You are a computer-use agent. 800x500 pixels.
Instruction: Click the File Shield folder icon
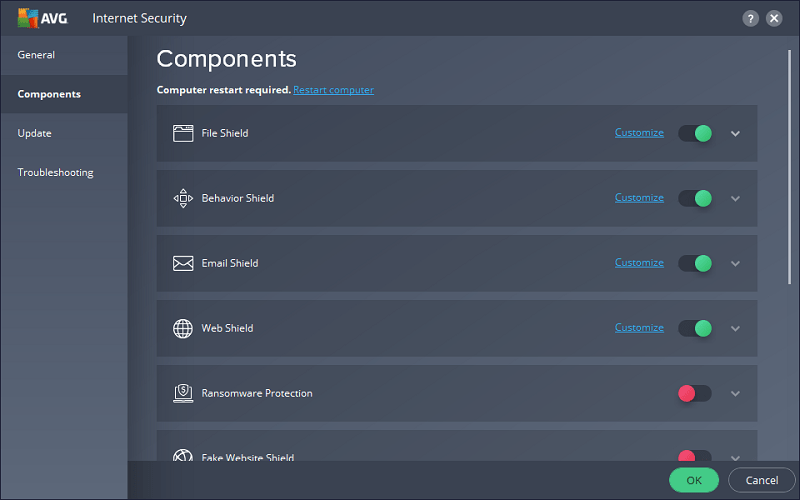click(182, 133)
